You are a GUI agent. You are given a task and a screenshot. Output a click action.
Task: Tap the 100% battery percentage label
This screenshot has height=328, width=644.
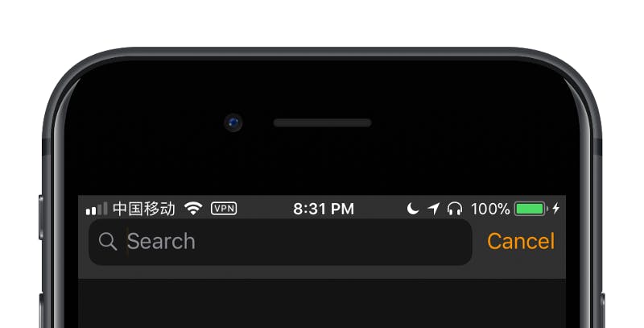[x=490, y=209]
